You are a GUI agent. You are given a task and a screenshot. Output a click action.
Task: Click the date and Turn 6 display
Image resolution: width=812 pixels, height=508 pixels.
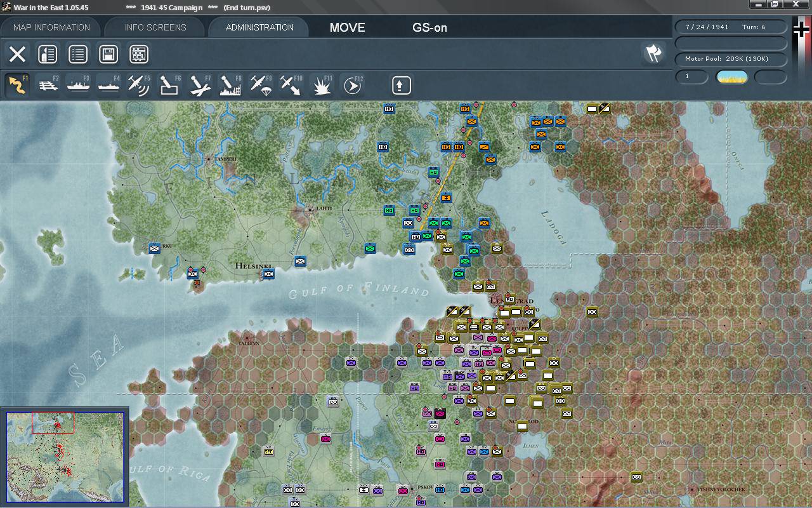pyautogui.click(x=731, y=27)
